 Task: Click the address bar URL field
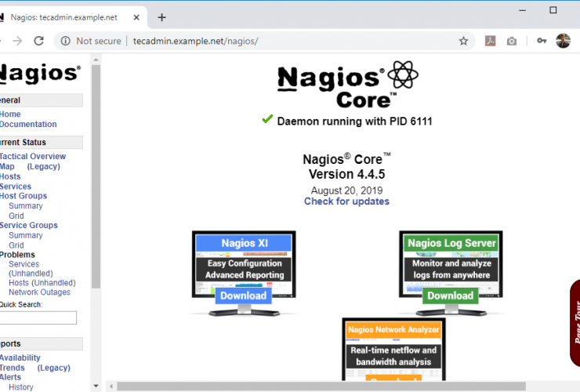tap(274, 41)
